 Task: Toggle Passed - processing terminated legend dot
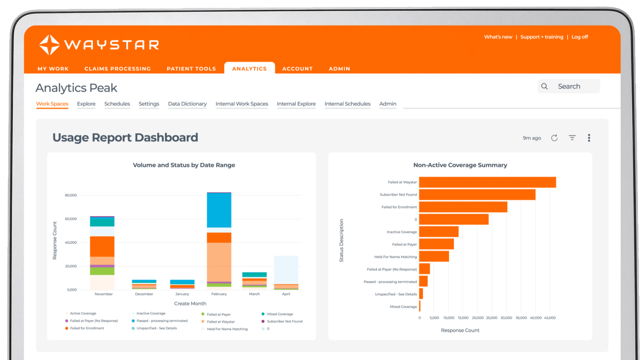[x=132, y=321]
